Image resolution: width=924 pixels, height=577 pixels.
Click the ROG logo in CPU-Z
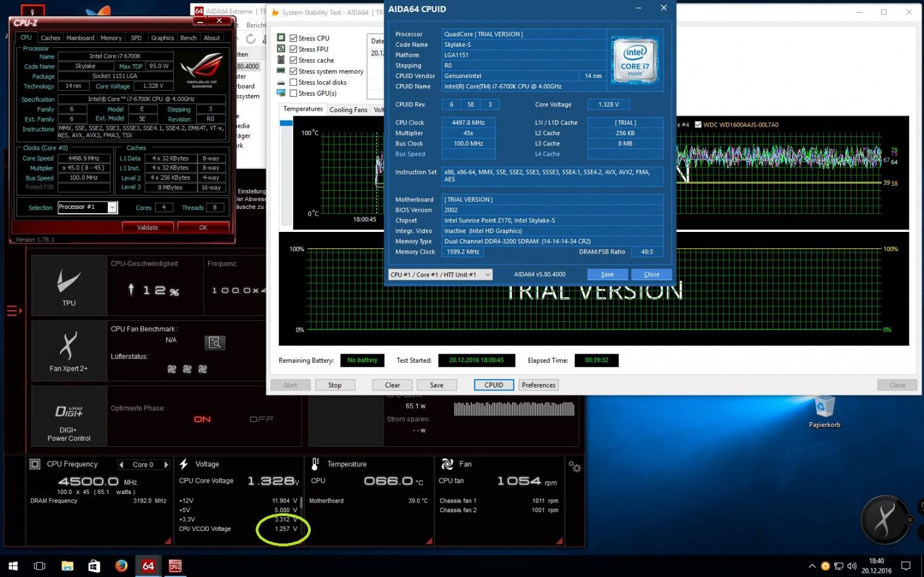click(202, 71)
